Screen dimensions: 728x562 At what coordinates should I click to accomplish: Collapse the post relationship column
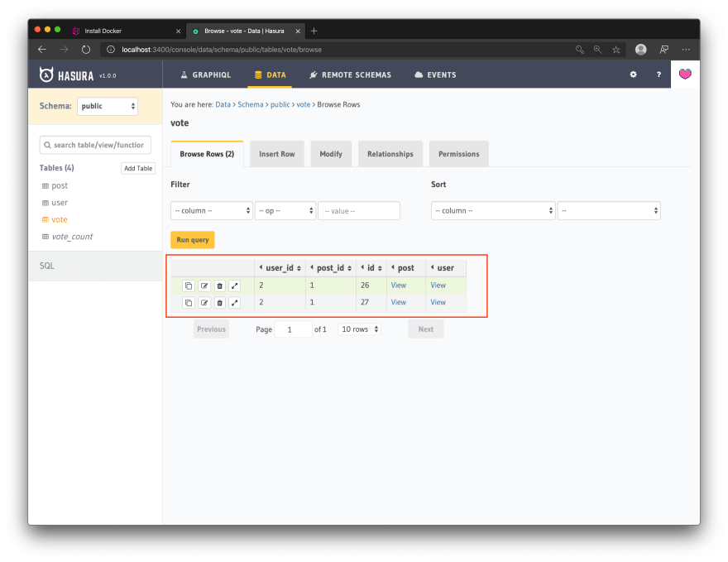[x=393, y=267]
